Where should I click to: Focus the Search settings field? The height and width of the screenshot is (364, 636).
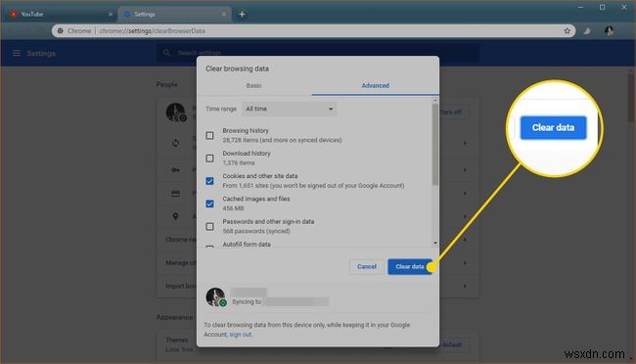tap(318, 53)
